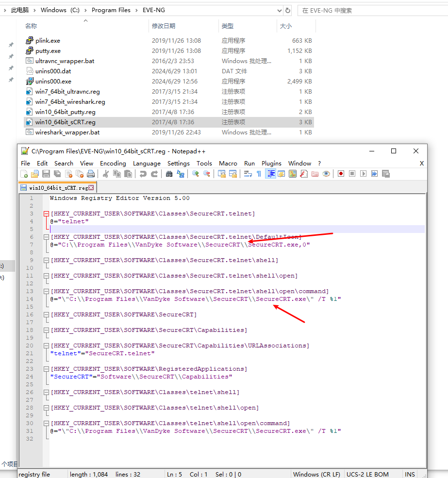Create a new document in Notepad++ toolbar
This screenshot has height=478, width=448.
click(24, 174)
